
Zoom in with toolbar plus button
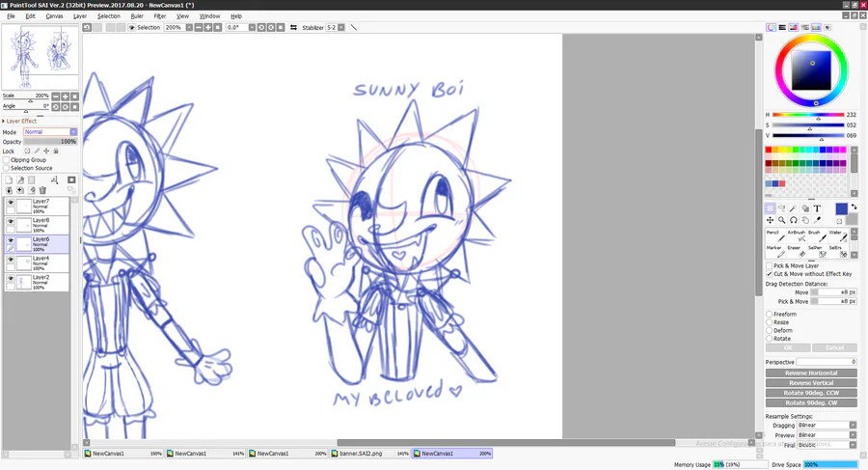coord(208,27)
